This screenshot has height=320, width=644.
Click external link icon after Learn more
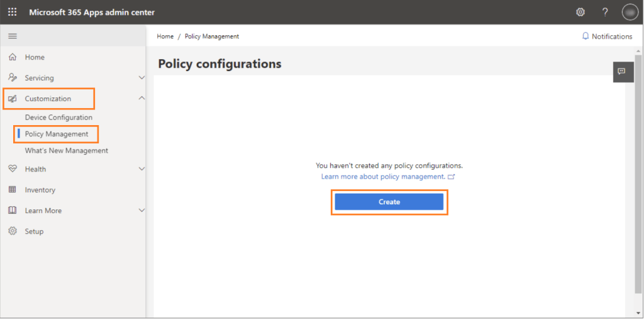[452, 177]
